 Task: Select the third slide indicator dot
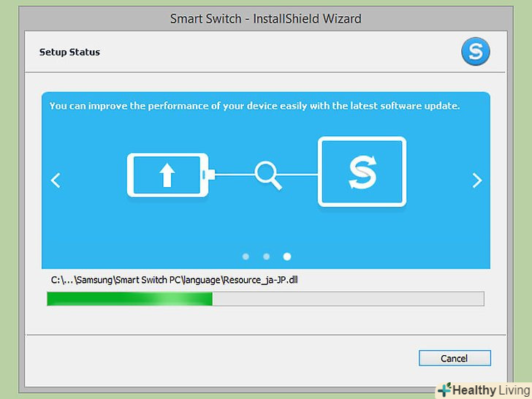tap(287, 256)
